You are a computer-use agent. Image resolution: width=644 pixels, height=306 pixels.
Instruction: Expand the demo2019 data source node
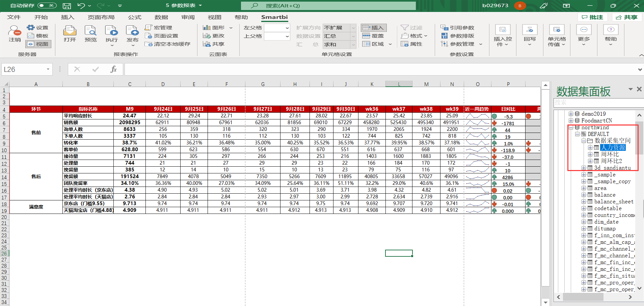(571, 114)
